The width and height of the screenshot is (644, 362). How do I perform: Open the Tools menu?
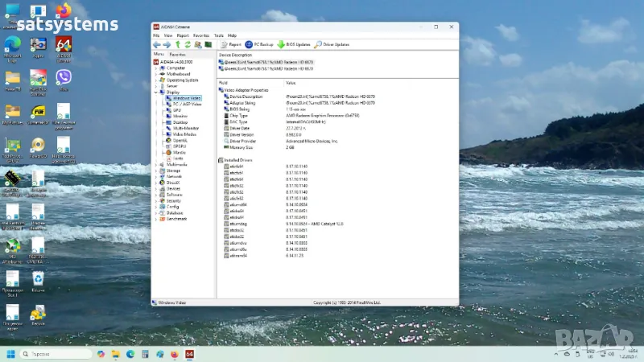[219, 35]
